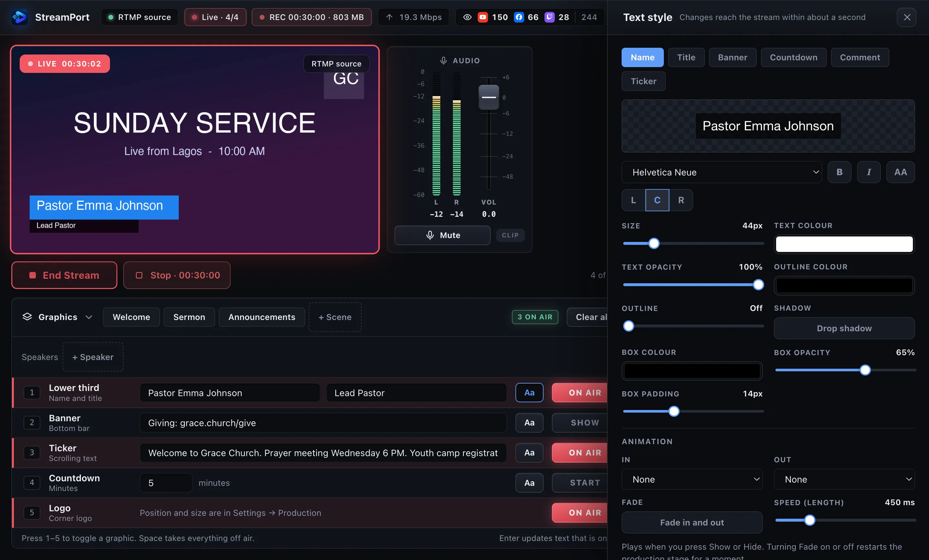Click the REC recording status badge
The image size is (929, 560).
point(311,17)
